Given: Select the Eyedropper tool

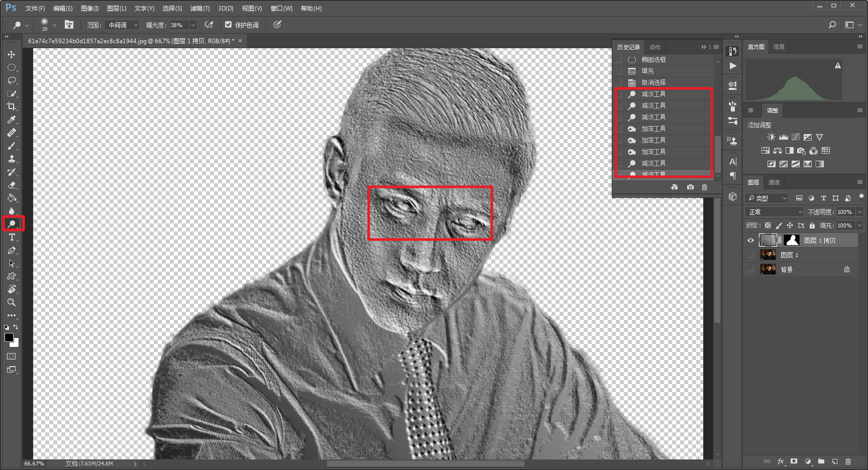Looking at the screenshot, I should 11,120.
